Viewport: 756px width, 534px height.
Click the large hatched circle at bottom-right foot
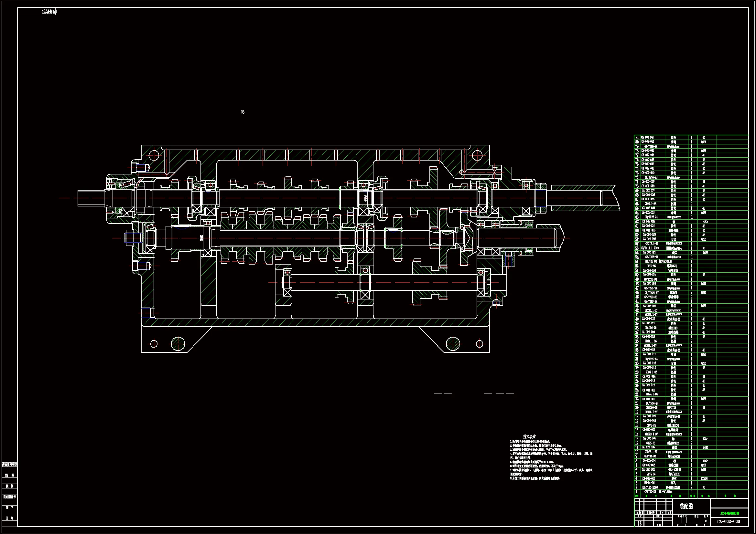pyautogui.click(x=453, y=344)
